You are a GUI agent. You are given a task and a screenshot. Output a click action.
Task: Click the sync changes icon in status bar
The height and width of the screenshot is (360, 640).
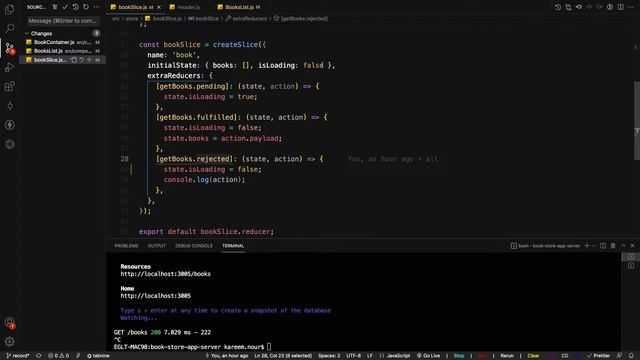pyautogui.click(x=38, y=356)
